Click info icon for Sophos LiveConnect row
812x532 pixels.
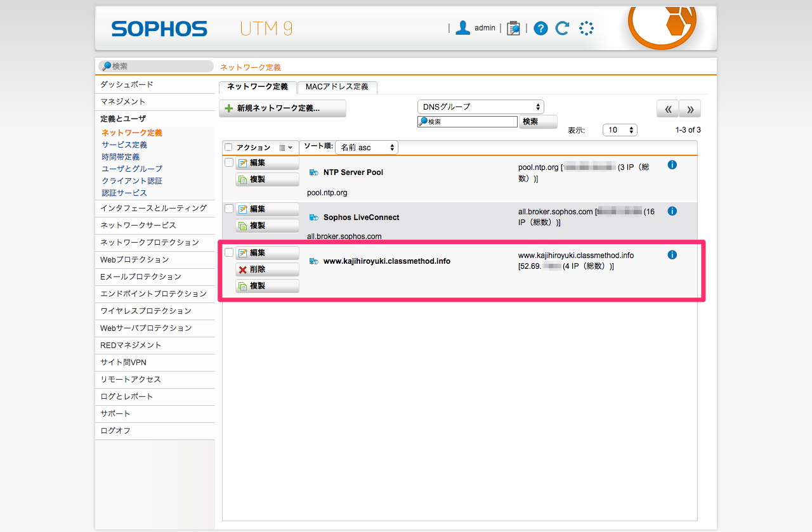(x=672, y=211)
